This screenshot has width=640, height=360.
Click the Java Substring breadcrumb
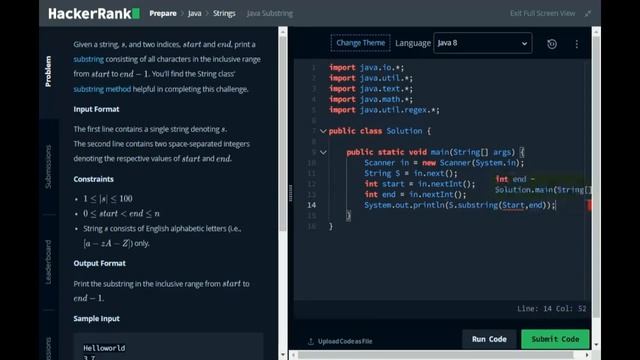tap(269, 13)
